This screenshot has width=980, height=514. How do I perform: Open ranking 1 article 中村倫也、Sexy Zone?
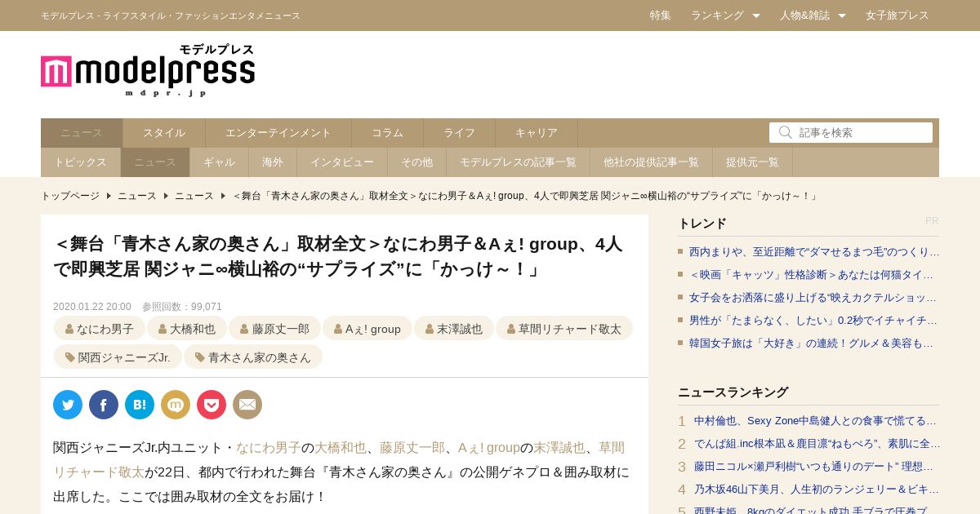pyautogui.click(x=817, y=421)
